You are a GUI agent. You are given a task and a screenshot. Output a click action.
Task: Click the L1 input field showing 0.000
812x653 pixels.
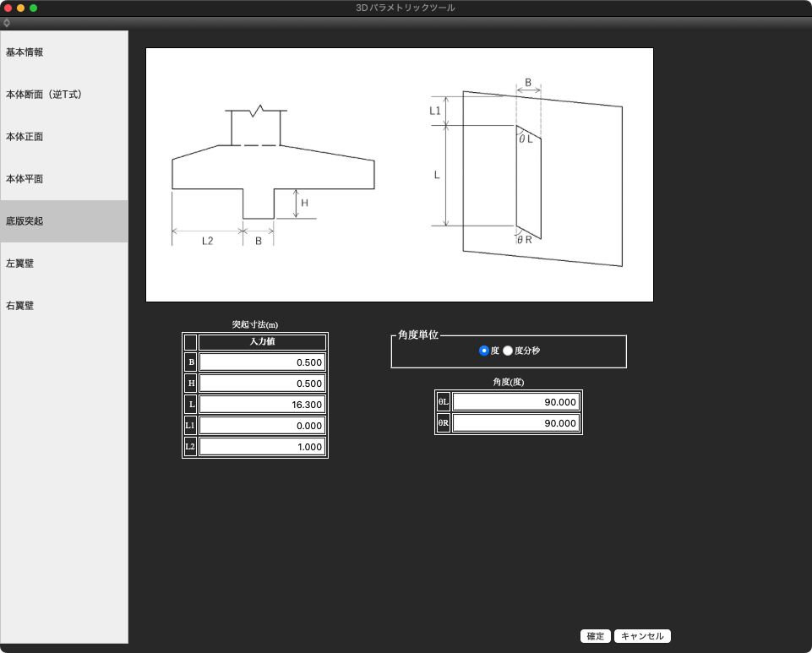pos(262,426)
